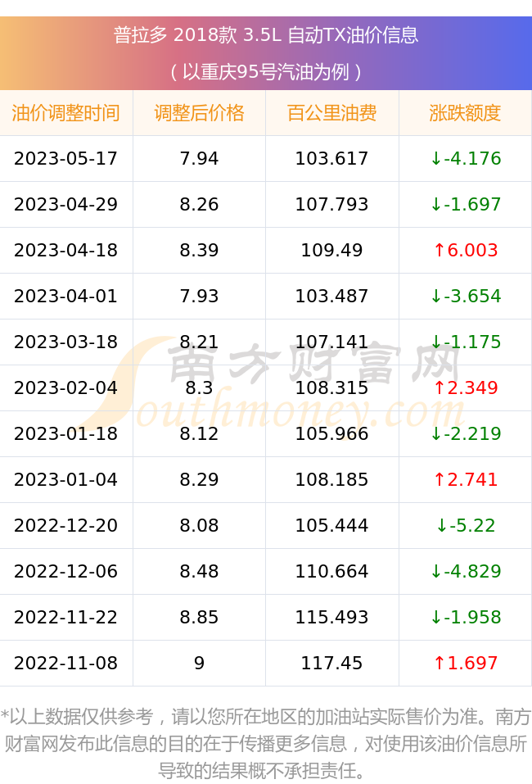Click the disclaimer text at the bottom

pos(266,744)
